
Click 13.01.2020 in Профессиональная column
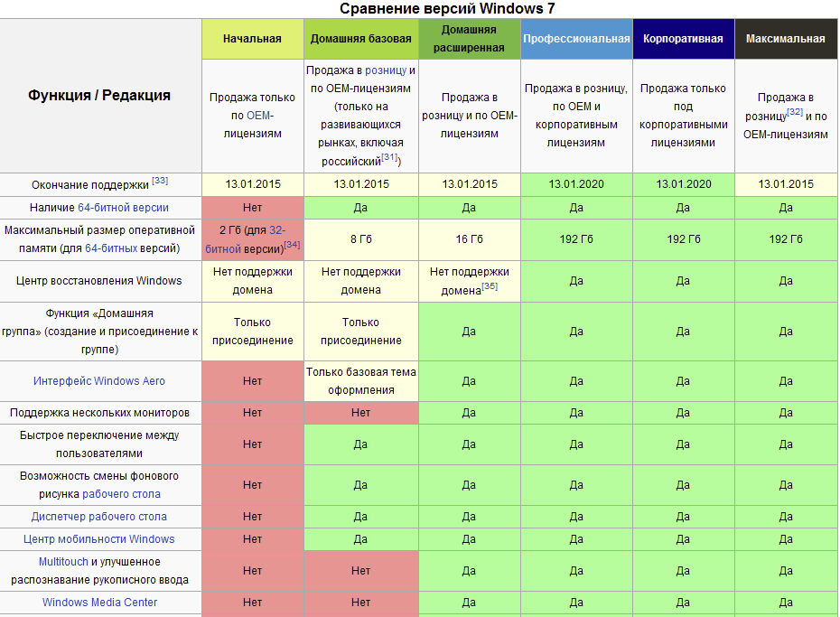(576, 184)
